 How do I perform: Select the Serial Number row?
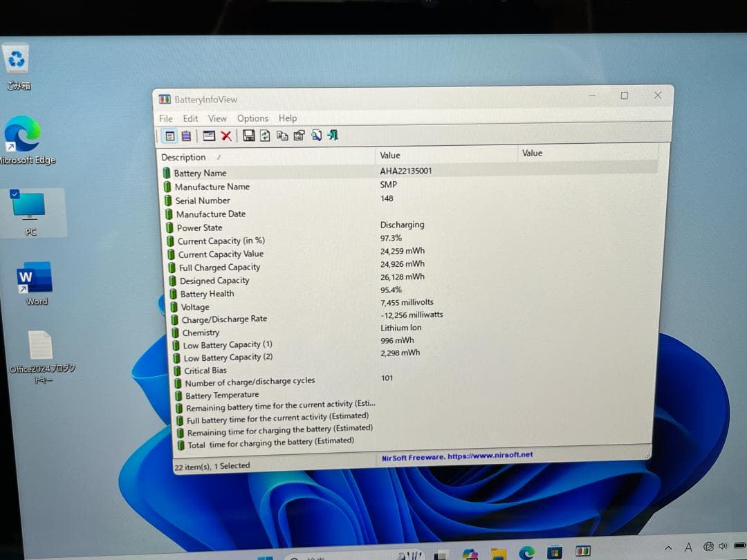tap(410, 200)
